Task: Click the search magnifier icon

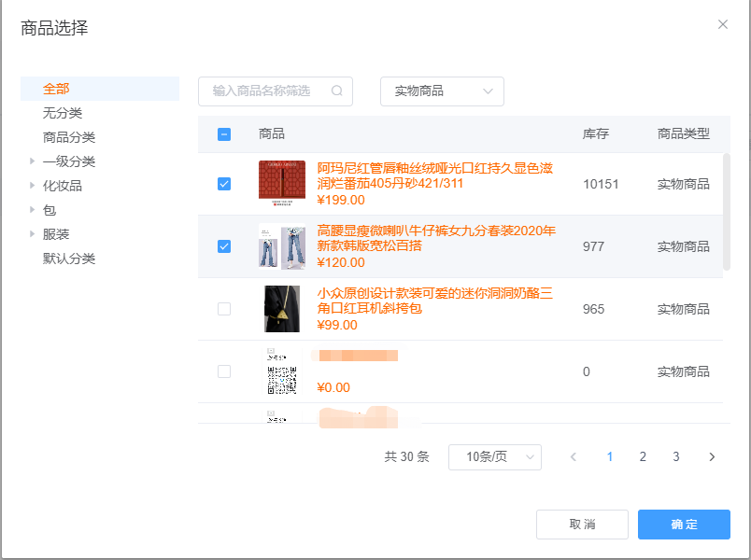Action: tap(336, 91)
